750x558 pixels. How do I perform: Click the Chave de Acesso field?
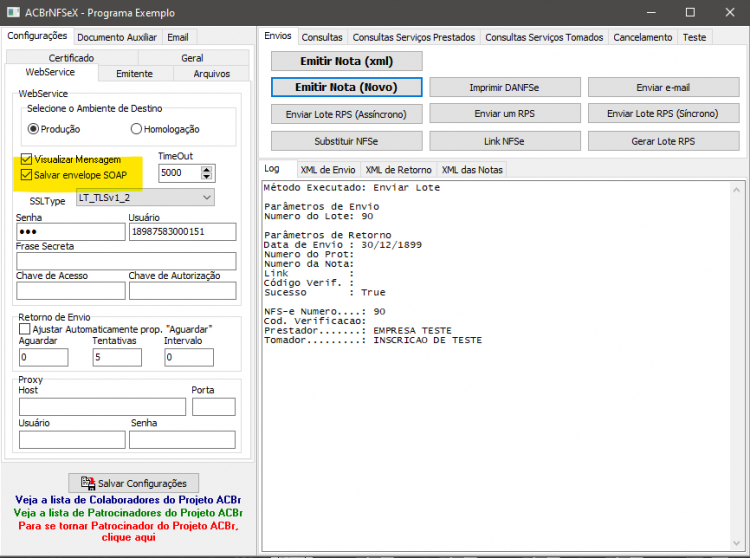coord(71,291)
